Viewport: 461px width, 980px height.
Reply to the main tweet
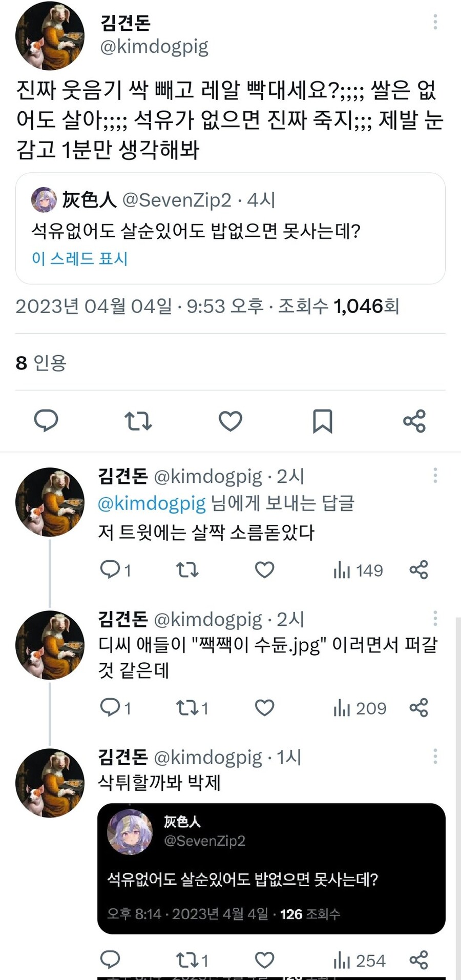46,421
